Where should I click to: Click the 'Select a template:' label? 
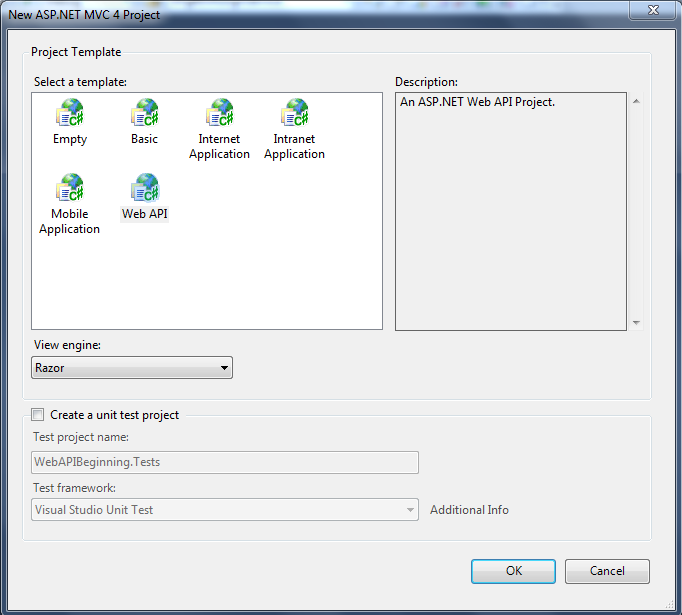pos(80,82)
